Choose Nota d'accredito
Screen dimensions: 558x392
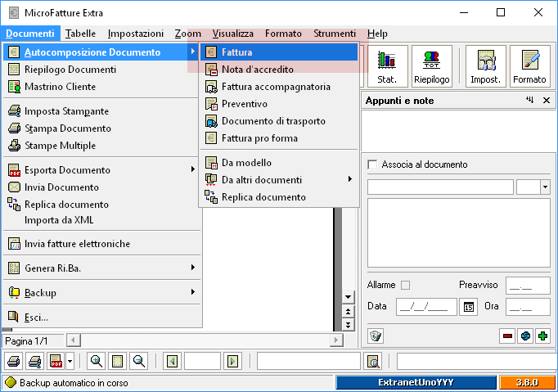click(279, 70)
